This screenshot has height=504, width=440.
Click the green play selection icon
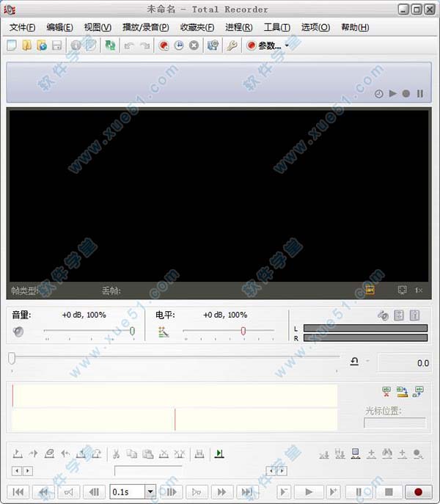point(219,454)
